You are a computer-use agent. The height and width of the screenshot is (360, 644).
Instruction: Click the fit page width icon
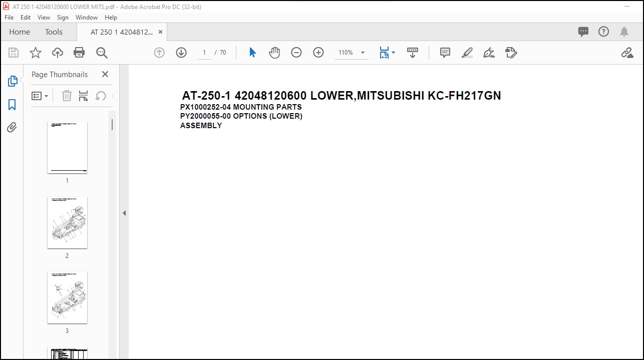click(384, 53)
